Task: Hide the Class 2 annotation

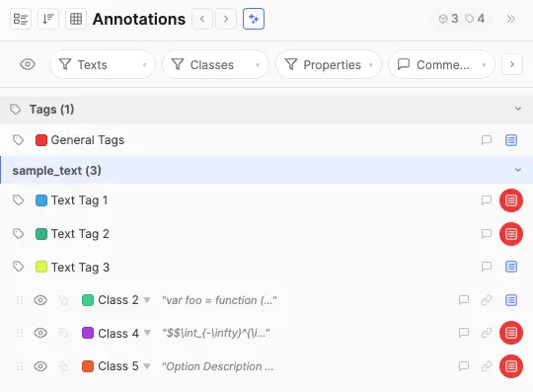Action: [x=40, y=300]
